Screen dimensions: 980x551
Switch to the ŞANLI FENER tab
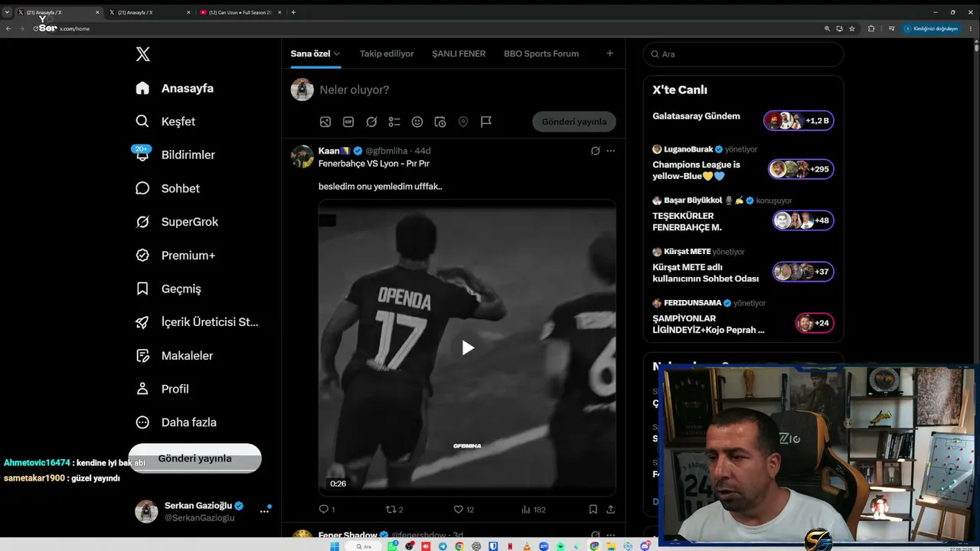459,54
